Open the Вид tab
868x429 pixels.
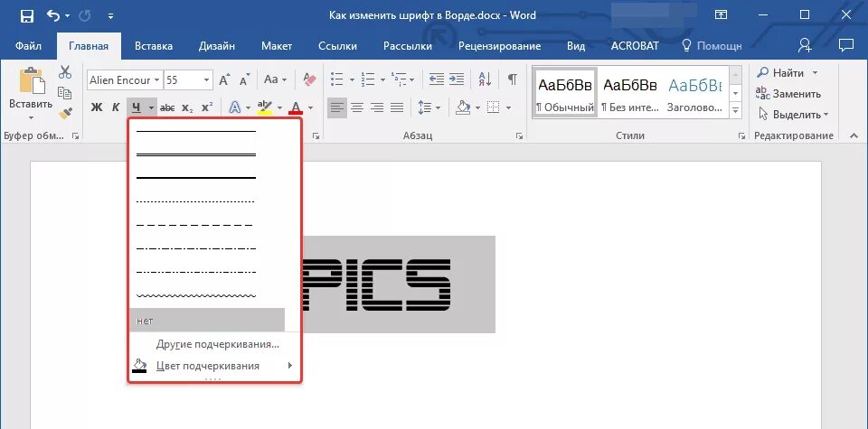pos(576,46)
